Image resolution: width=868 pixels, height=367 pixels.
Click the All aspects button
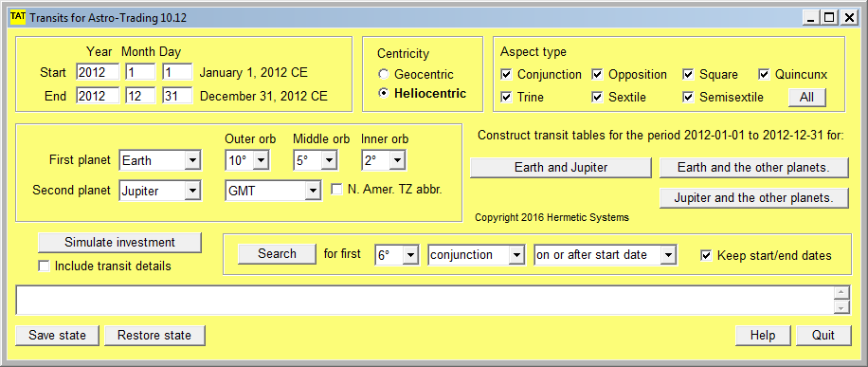807,97
